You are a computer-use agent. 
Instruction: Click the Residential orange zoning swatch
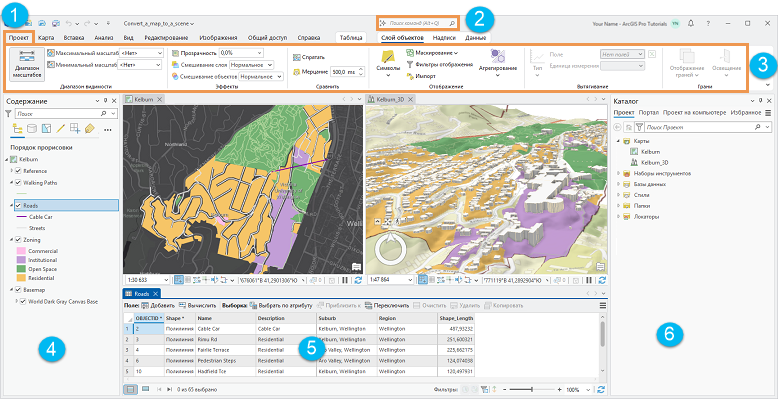coord(21,278)
